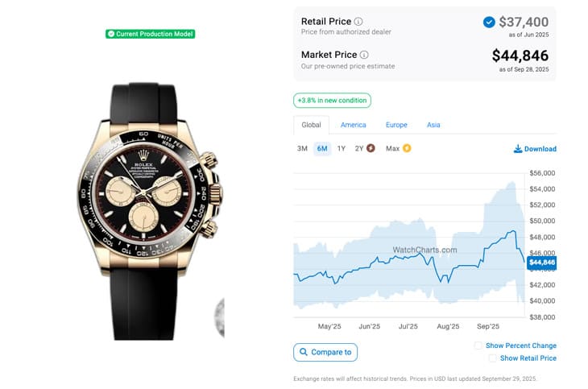Click the +3.8% in new condition badge

[332, 101]
